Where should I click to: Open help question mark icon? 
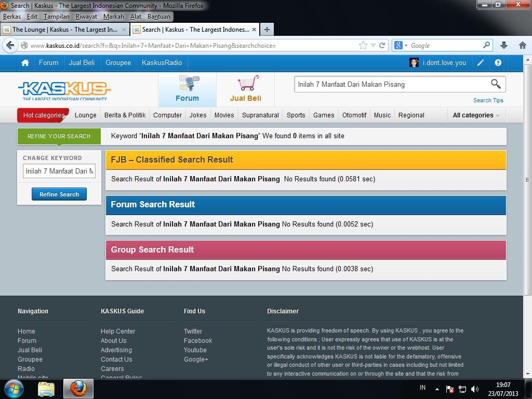(x=498, y=63)
